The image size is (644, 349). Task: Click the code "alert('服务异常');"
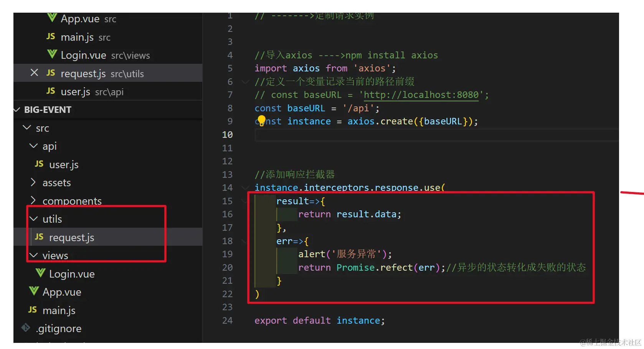[x=345, y=254]
